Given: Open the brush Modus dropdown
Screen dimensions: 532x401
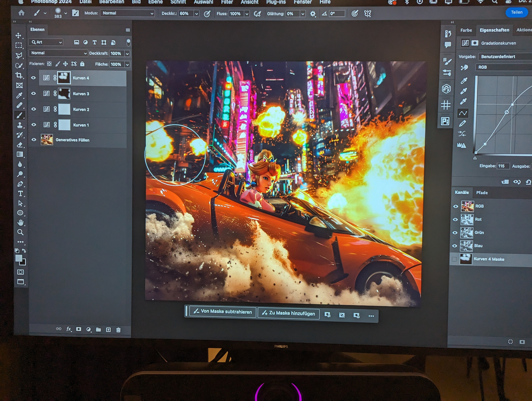Looking at the screenshot, I should 127,13.
